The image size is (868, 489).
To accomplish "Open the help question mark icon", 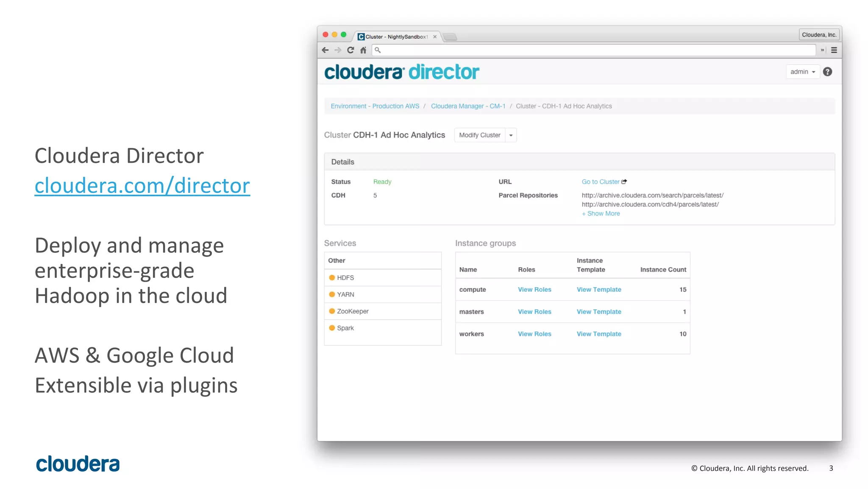I will pos(827,72).
